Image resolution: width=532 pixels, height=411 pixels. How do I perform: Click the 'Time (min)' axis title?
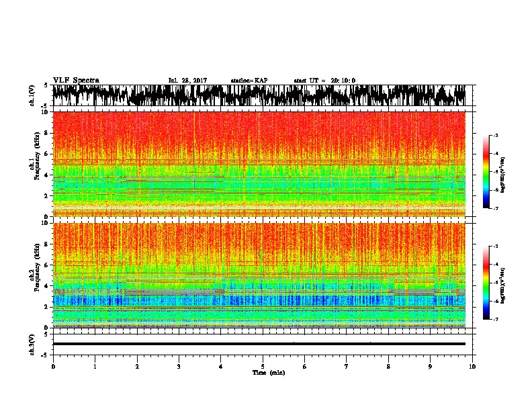(x=269, y=373)
